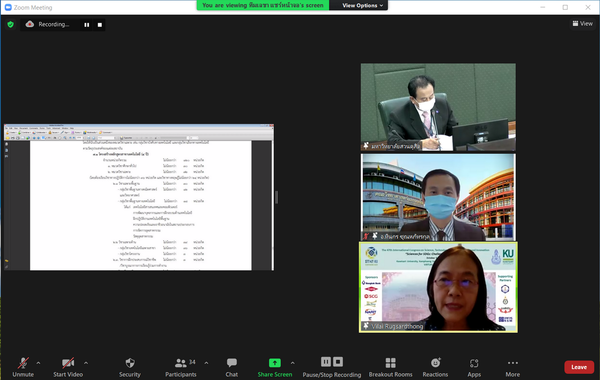
Task: Open the View Options dropdown
Action: 362,5
